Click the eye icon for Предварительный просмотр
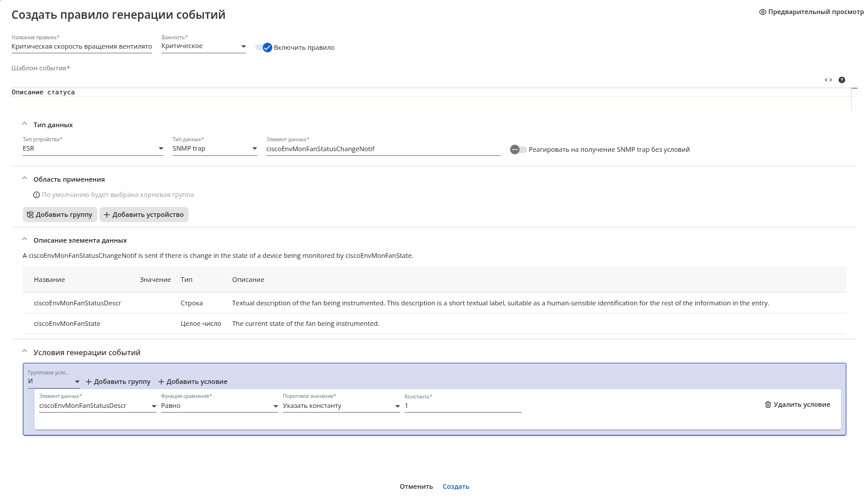The image size is (868, 497). tap(763, 12)
